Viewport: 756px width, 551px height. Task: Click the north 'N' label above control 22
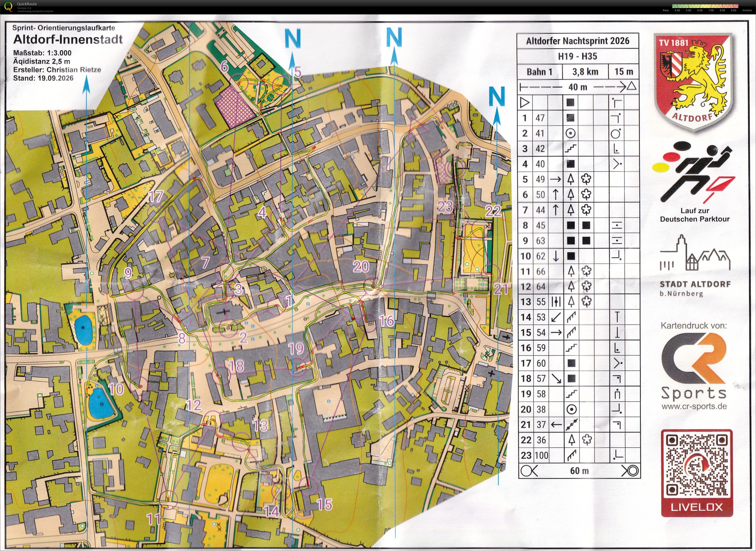(x=497, y=97)
